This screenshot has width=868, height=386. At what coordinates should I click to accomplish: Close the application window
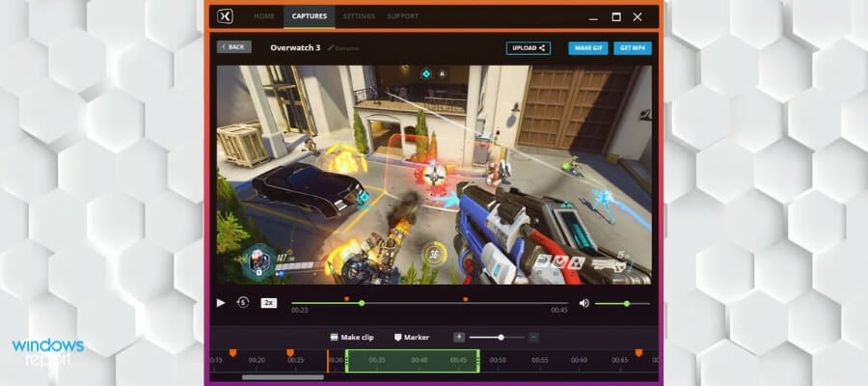coord(637,16)
